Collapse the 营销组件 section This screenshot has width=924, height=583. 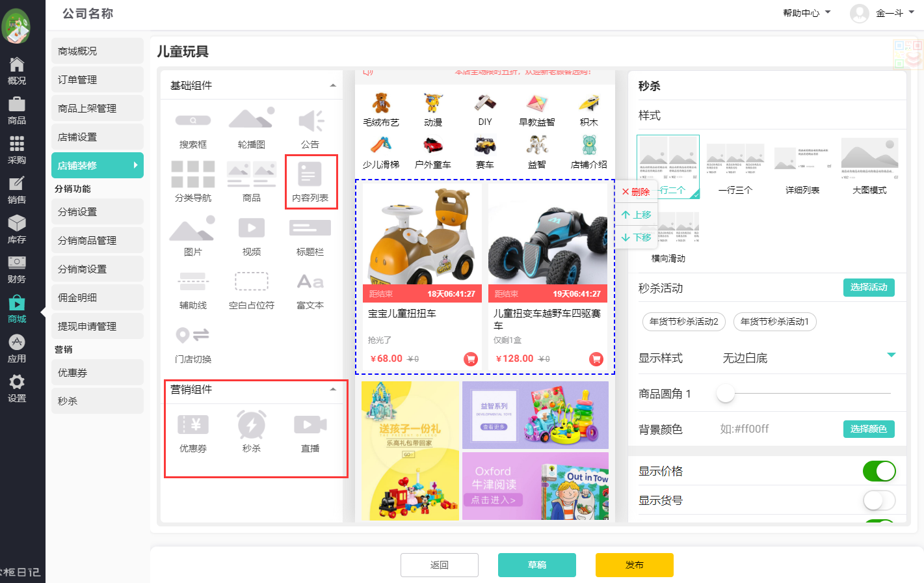333,390
